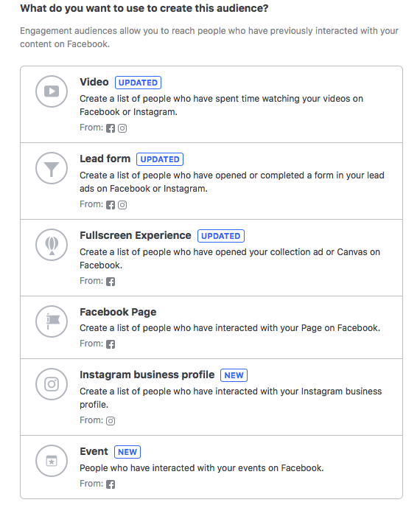Click Instagram source icon under Instagram business profile
This screenshot has width=420, height=508.
111,421
